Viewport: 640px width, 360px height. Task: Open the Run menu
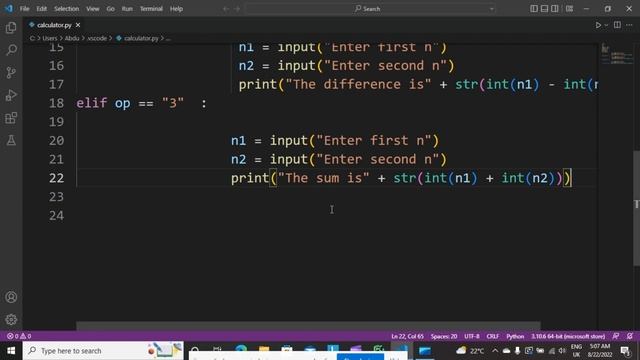pos(127,9)
